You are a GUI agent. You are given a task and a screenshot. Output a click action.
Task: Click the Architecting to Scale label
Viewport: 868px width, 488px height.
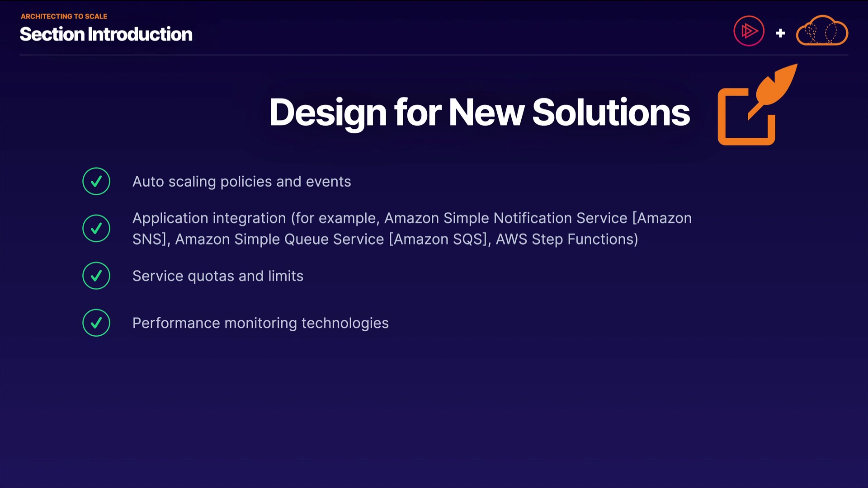(x=64, y=16)
